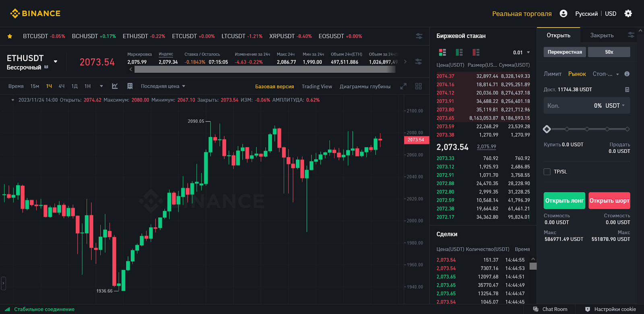
Task: Open the Last price dropdown
Action: [163, 86]
